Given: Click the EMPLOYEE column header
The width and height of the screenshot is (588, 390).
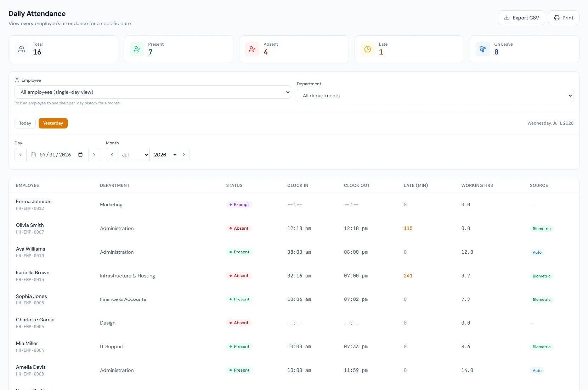Looking at the screenshot, I should (x=28, y=185).
